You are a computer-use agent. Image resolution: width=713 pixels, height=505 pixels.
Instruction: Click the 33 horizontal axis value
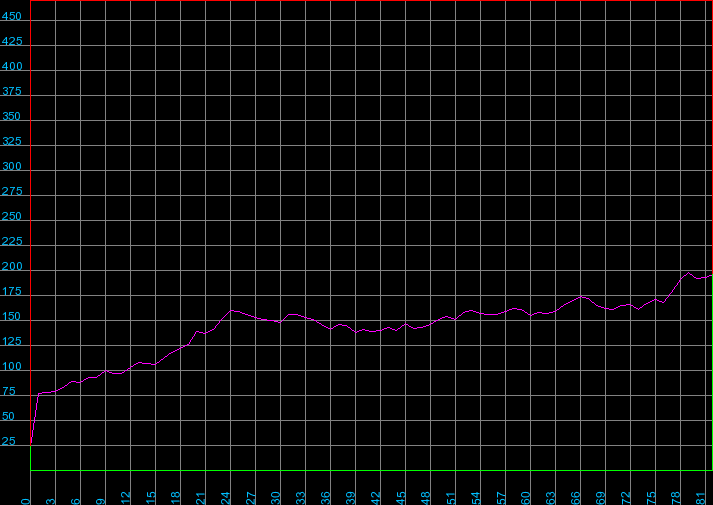(301, 498)
